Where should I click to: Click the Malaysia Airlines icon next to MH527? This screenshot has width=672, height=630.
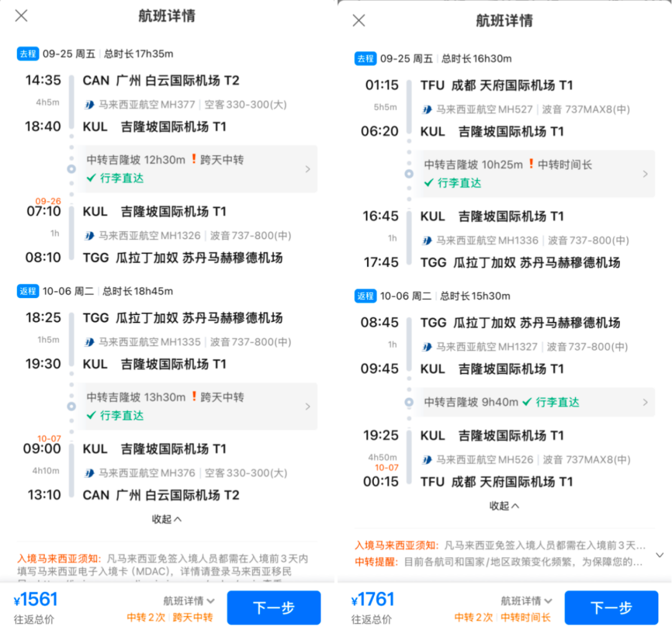click(x=428, y=109)
